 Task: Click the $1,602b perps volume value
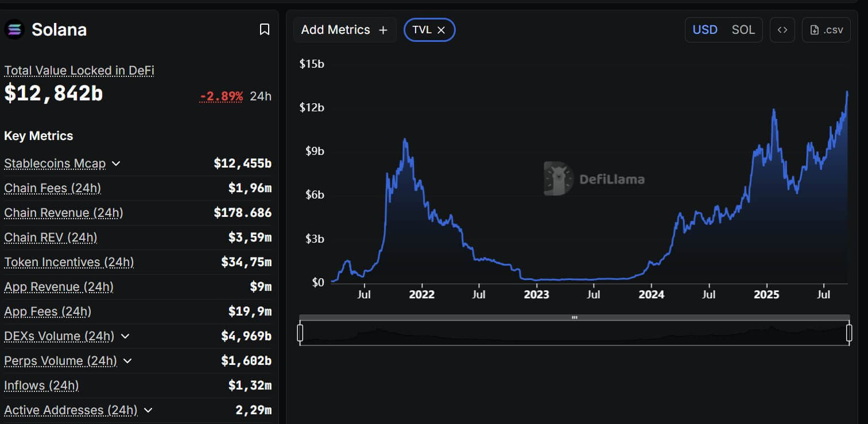(x=246, y=361)
